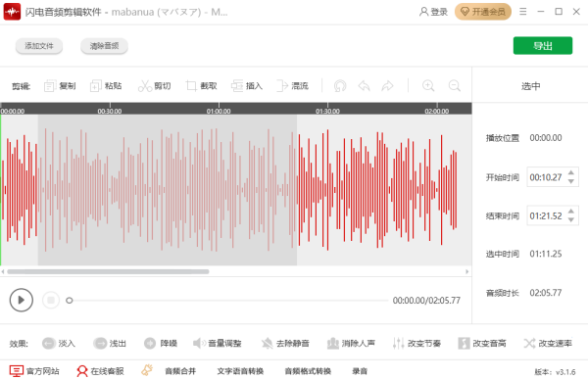Play the audio track
Screen dimensions: 588x380
(22, 300)
